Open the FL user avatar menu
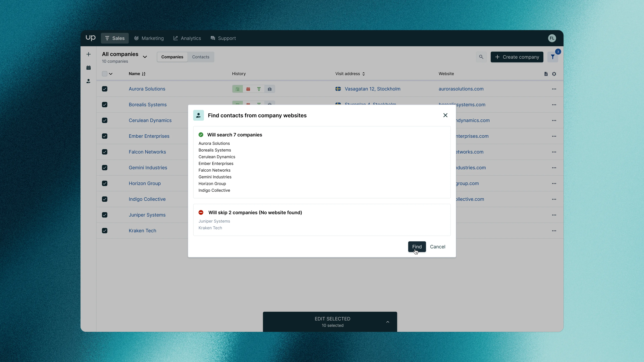Image resolution: width=644 pixels, height=362 pixels. pos(552,38)
